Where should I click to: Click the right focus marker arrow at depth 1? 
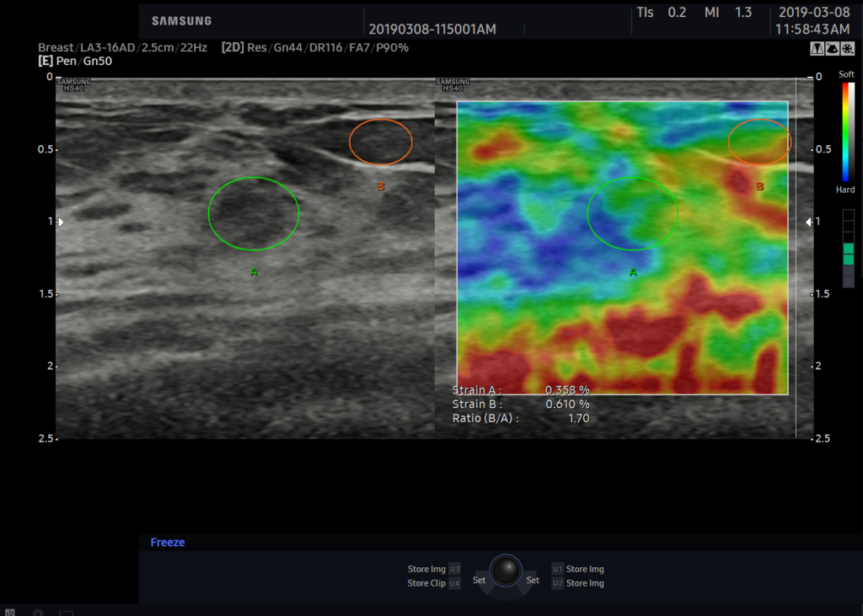808,222
